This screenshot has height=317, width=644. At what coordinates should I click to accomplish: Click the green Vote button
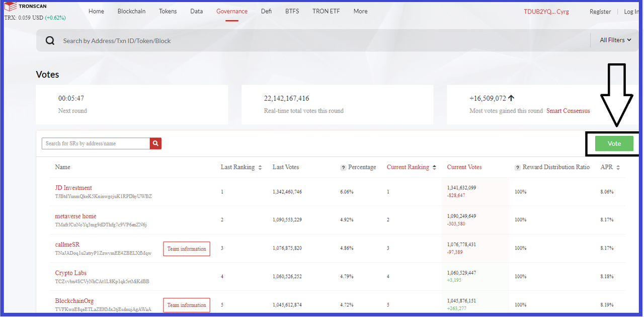[x=614, y=143]
